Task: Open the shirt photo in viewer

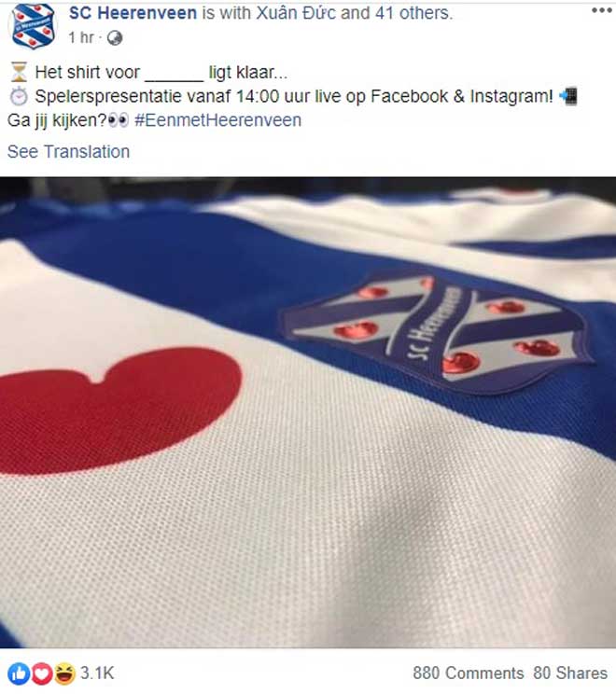Action: coord(308,412)
